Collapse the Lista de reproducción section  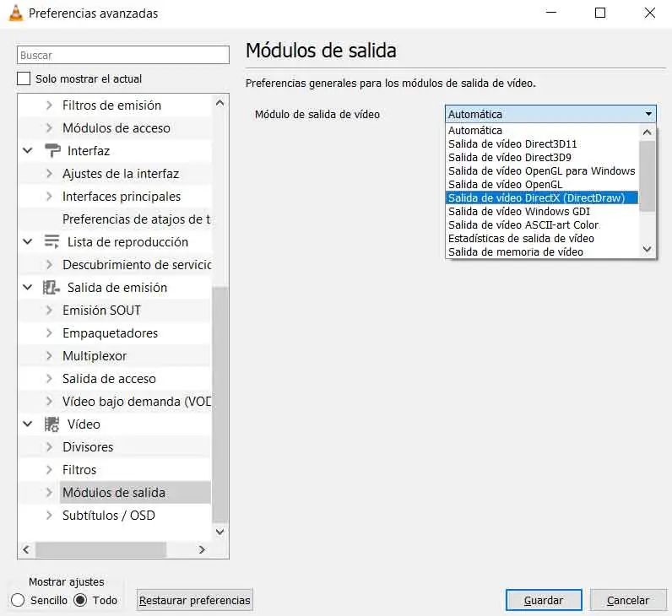(x=27, y=241)
